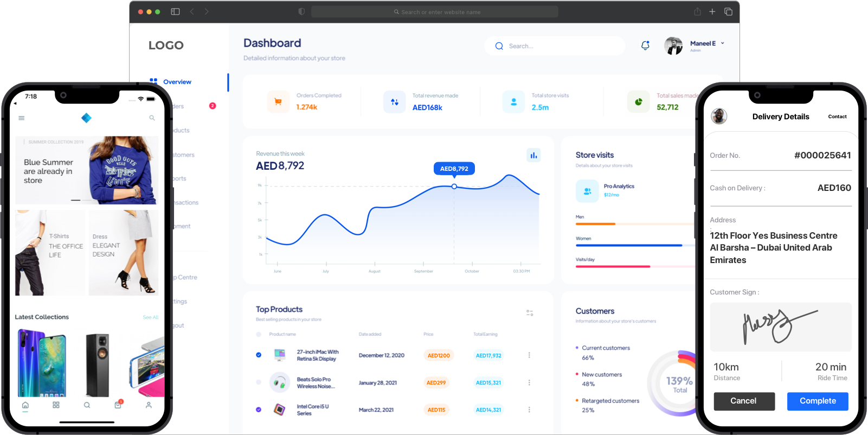Tap the Dress Elegant Design card

pyautogui.click(x=123, y=253)
